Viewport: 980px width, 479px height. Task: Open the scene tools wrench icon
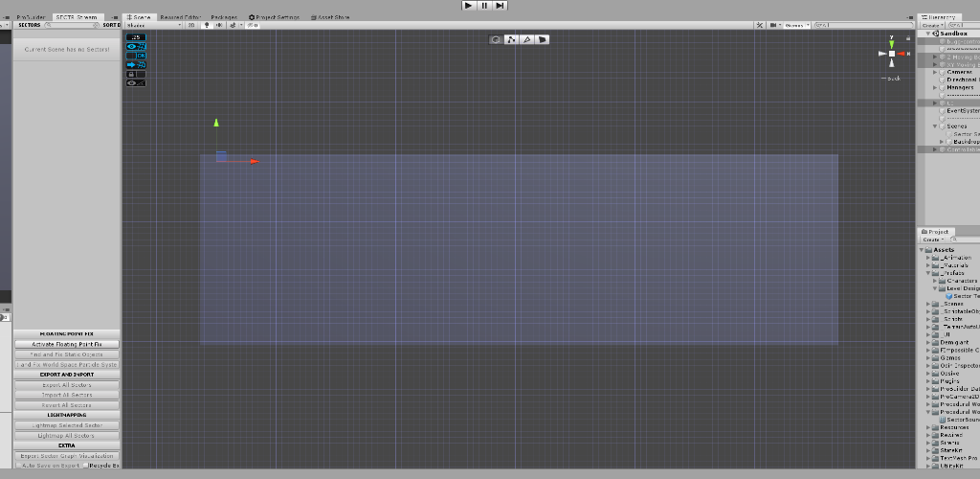tap(759, 25)
